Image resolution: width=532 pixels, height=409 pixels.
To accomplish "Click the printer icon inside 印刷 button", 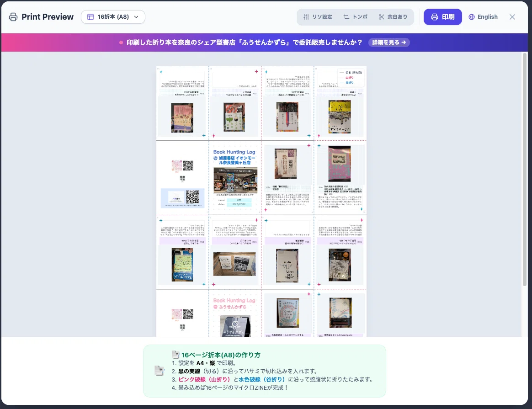I will click(x=435, y=17).
